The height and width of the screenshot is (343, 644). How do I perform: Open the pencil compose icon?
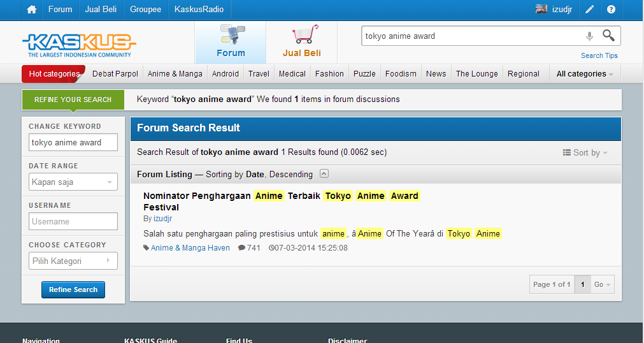coord(589,10)
